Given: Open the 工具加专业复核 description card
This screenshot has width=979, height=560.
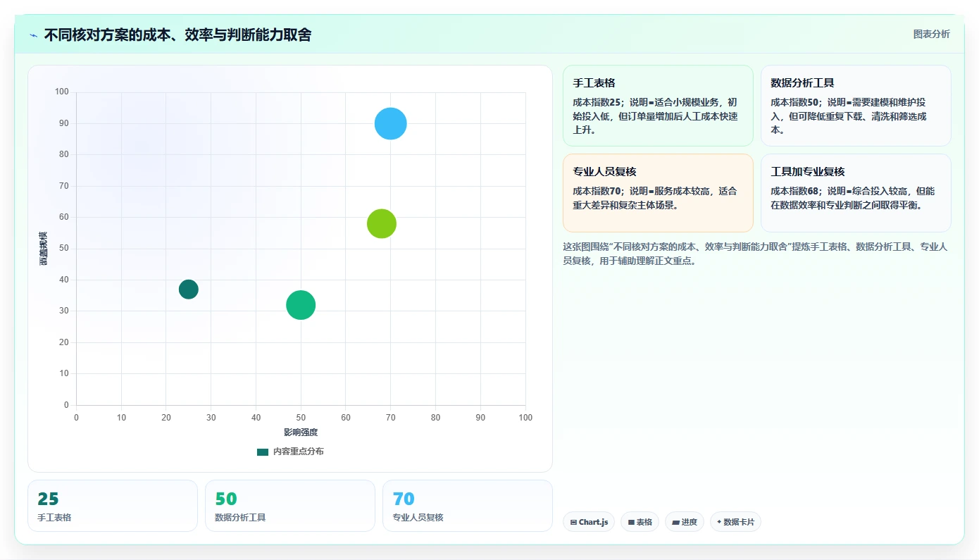Looking at the screenshot, I should 856,193.
